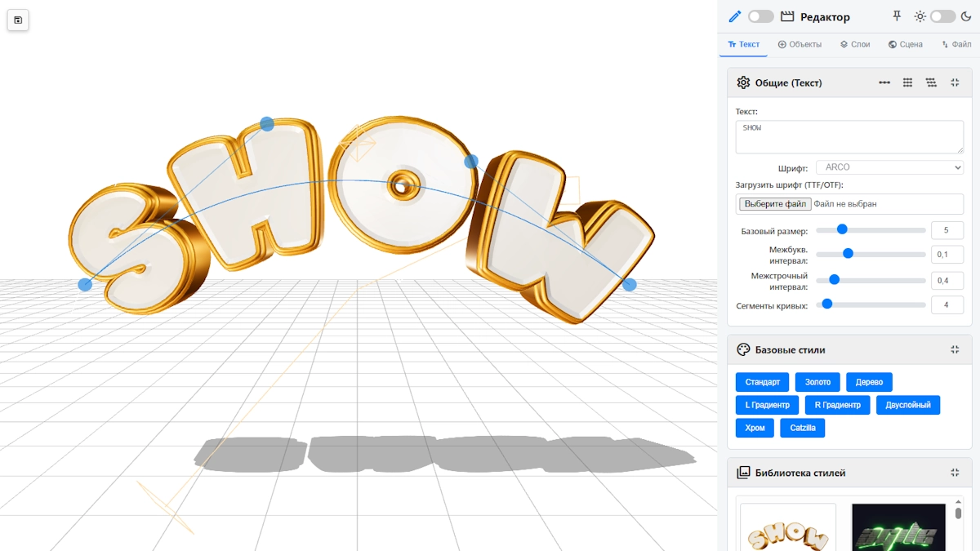The height and width of the screenshot is (551, 980).
Task: Toggle the editor/animation mode switch
Action: pyautogui.click(x=760, y=16)
